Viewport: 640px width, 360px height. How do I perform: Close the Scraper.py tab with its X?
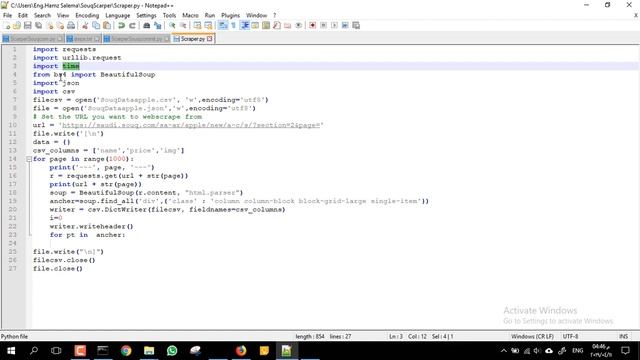(x=210, y=39)
